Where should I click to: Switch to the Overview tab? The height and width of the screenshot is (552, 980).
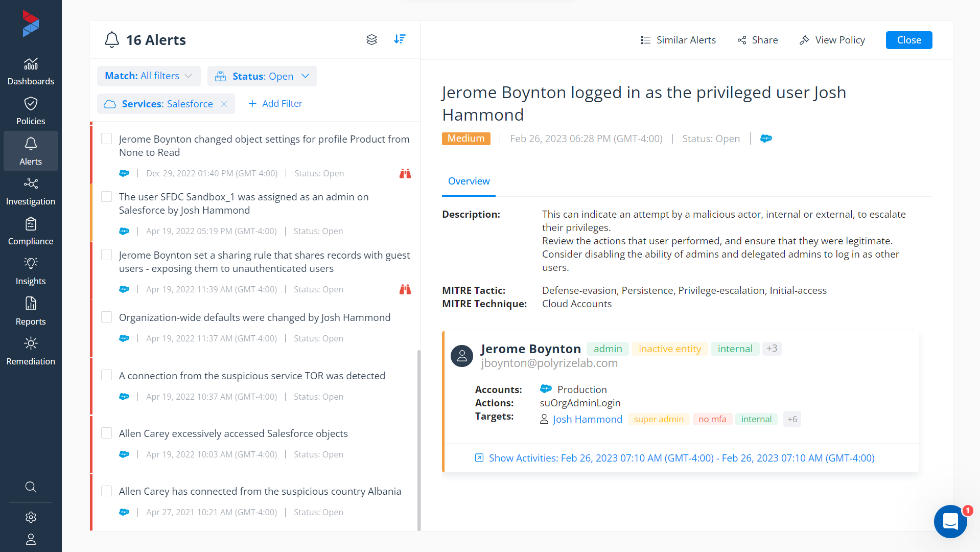[x=468, y=181]
